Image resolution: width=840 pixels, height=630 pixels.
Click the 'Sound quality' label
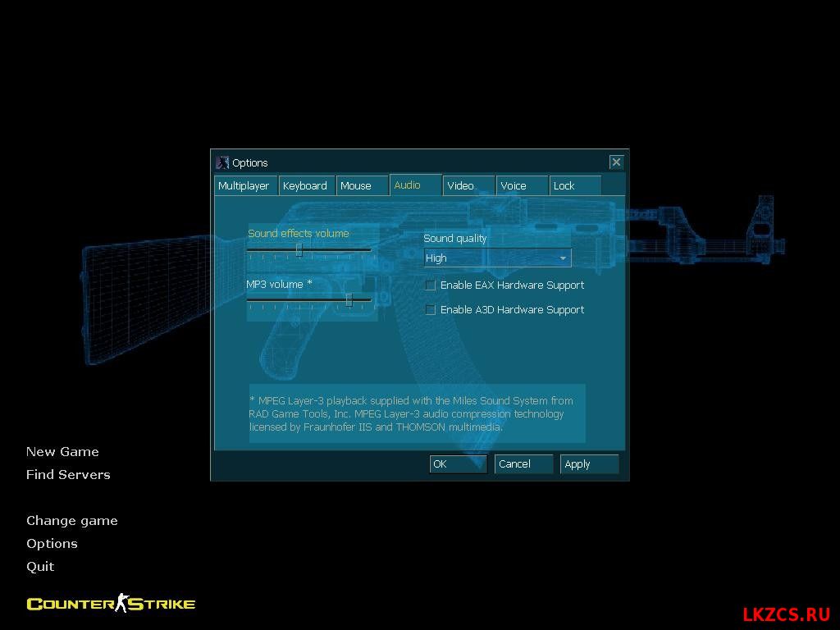[454, 239]
